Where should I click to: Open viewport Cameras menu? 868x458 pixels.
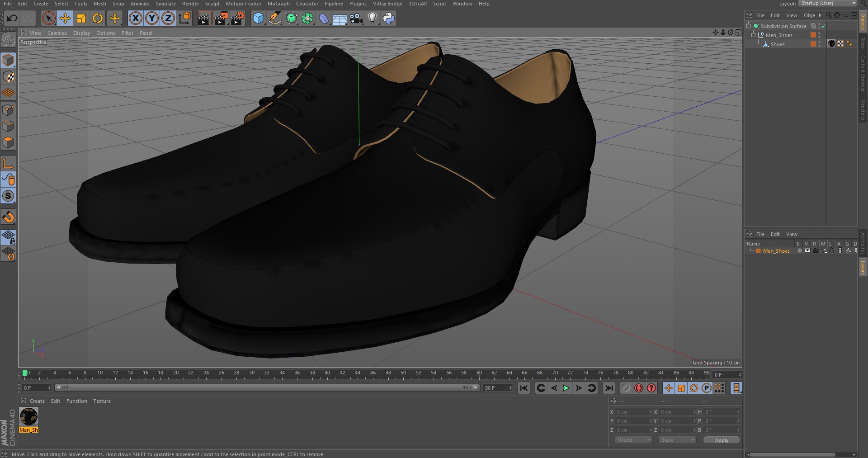57,33
